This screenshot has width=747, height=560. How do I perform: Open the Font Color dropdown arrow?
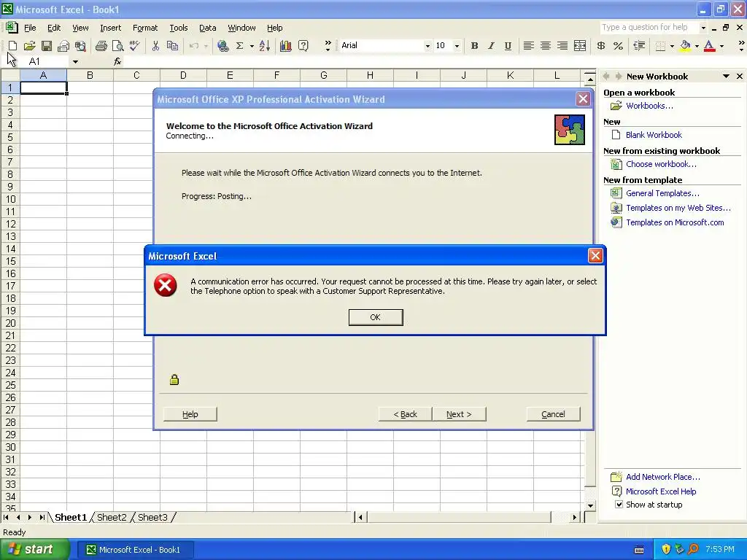721,46
